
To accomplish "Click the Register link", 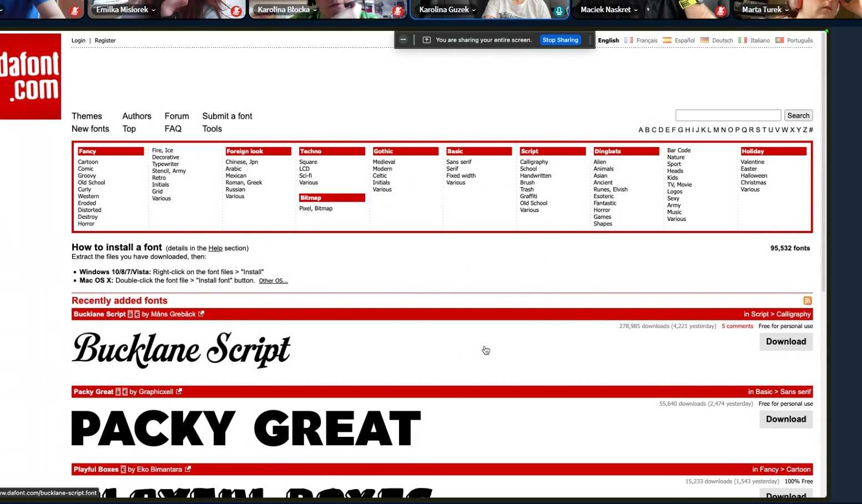I will pyautogui.click(x=105, y=41).
